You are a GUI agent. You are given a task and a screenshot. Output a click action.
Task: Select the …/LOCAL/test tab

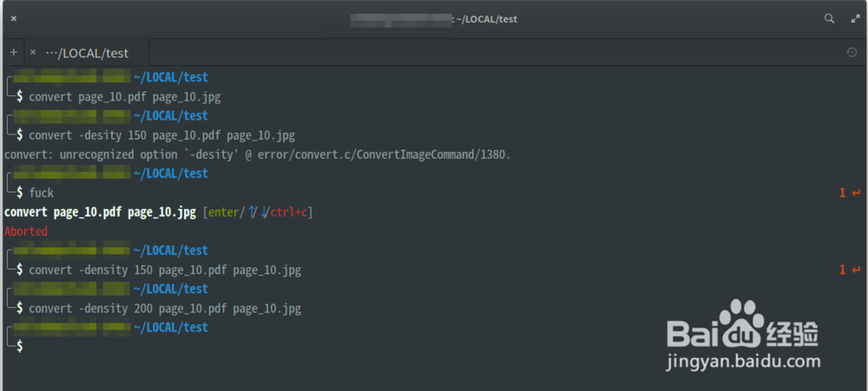point(87,53)
